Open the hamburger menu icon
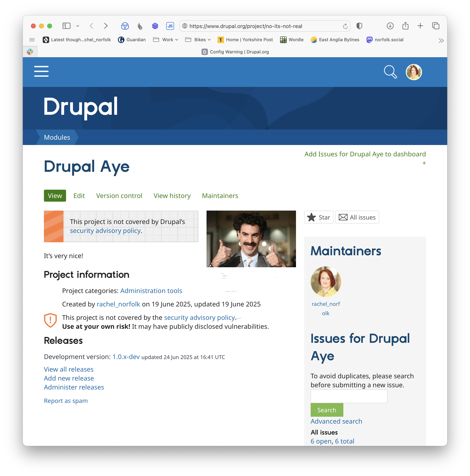 point(41,71)
